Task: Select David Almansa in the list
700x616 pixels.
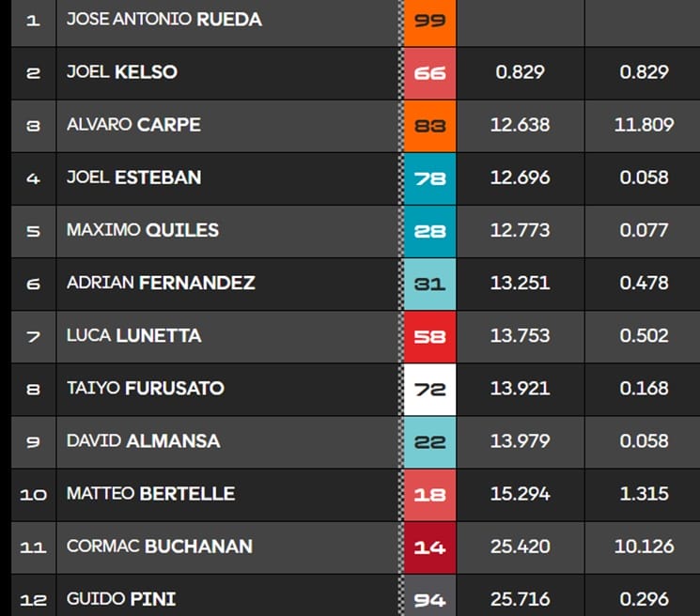Action: (143, 439)
